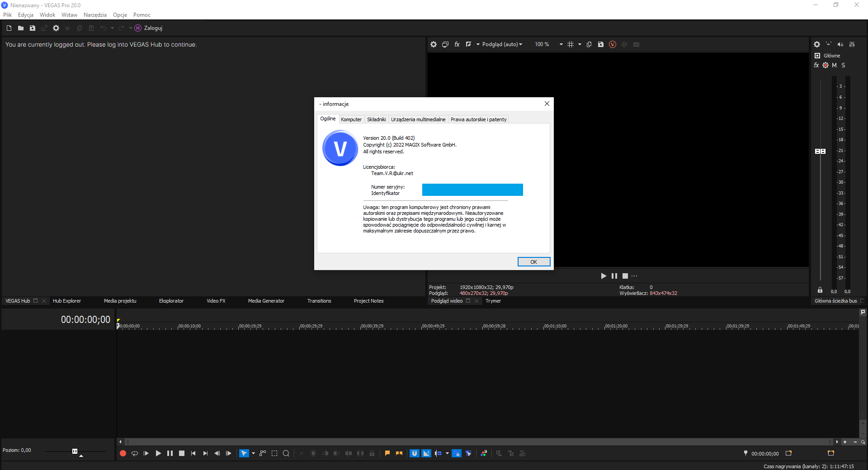
Task: Open master bus FX button
Action: (x=816, y=65)
